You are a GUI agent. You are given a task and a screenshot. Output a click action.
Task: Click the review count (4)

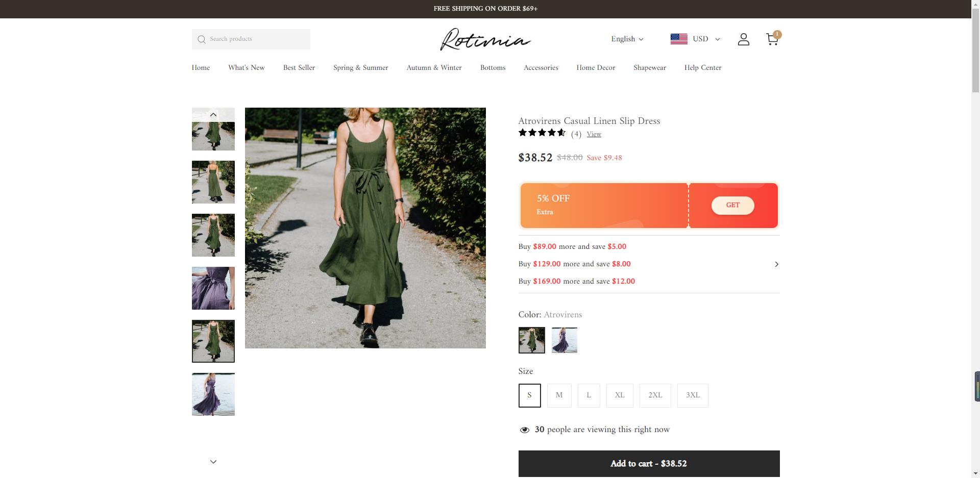pyautogui.click(x=576, y=134)
